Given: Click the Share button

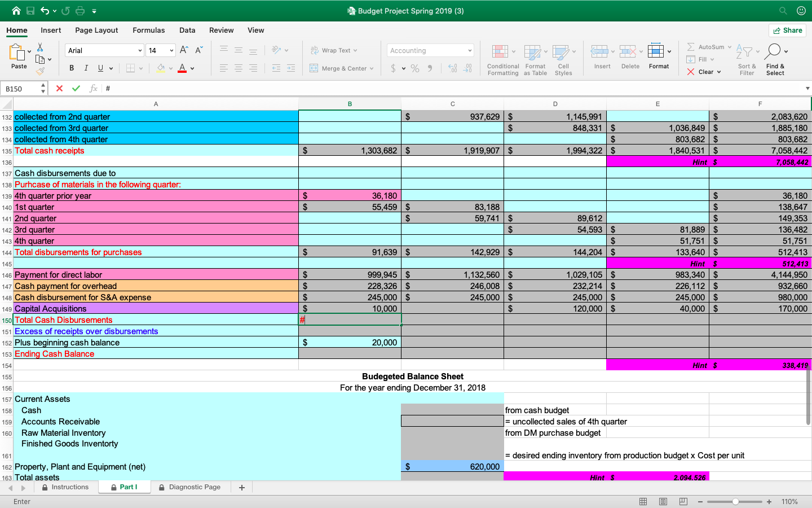Looking at the screenshot, I should pos(787,30).
